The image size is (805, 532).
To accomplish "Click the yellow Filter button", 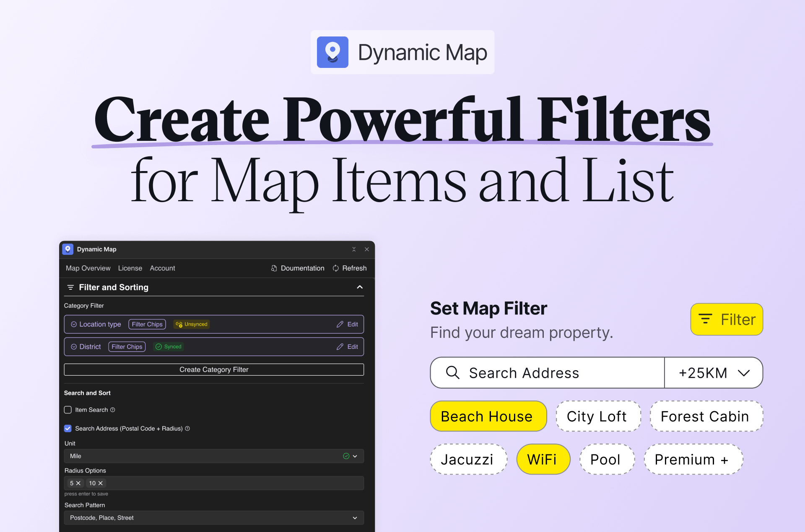I will tap(727, 319).
